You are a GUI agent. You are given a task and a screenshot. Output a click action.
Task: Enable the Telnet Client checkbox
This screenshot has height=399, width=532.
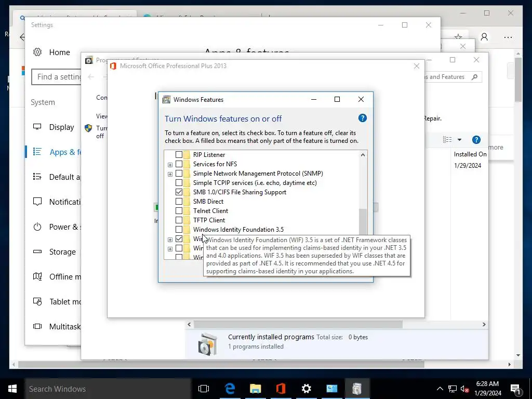click(179, 211)
